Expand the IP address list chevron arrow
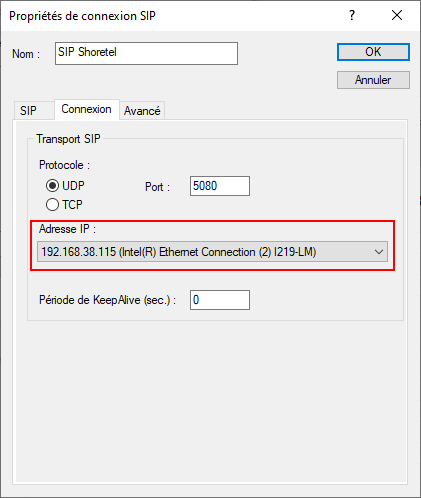Image resolution: width=421 pixels, height=498 pixels. [x=379, y=252]
